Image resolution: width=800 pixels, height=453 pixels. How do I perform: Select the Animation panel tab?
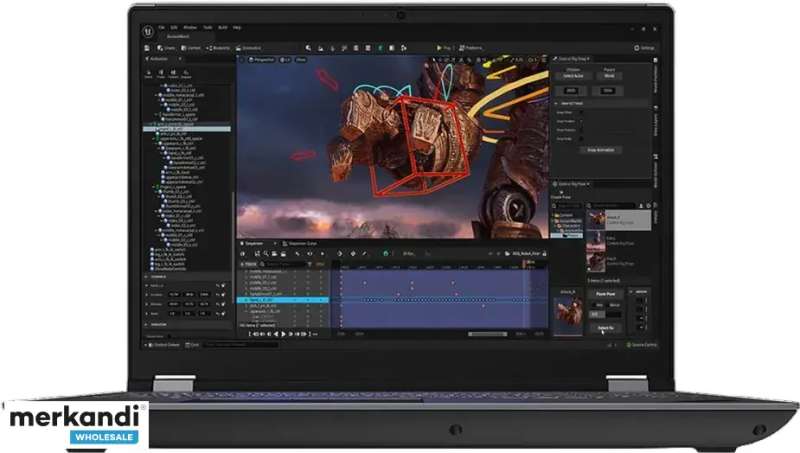point(159,59)
